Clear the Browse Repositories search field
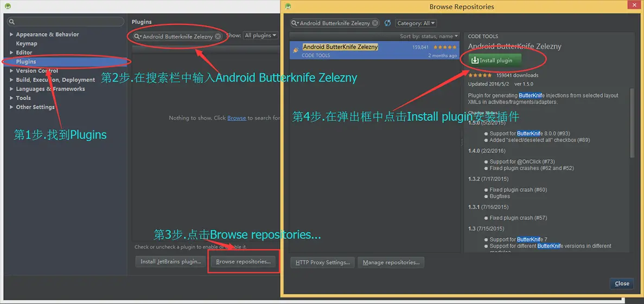 (x=374, y=23)
